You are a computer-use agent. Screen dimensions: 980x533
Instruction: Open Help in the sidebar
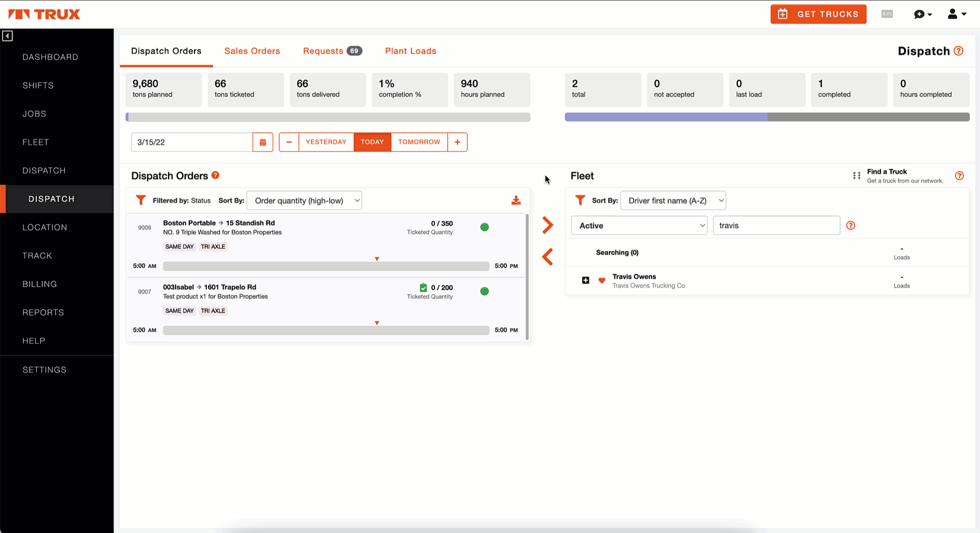point(34,341)
